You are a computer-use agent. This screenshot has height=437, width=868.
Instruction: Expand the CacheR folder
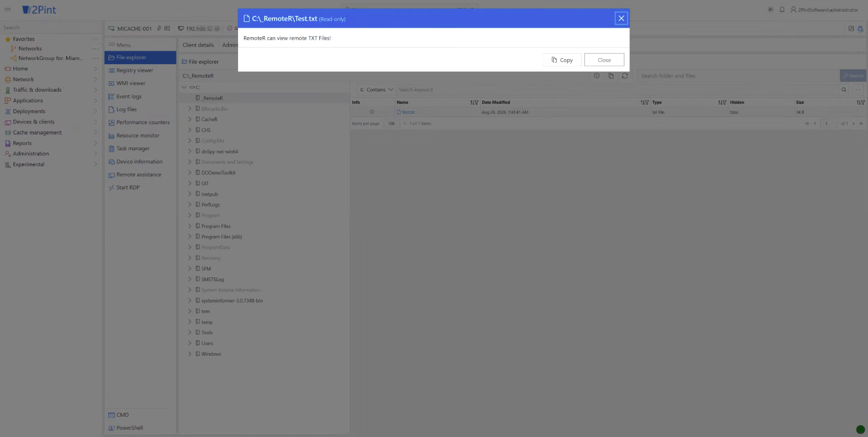click(x=190, y=119)
